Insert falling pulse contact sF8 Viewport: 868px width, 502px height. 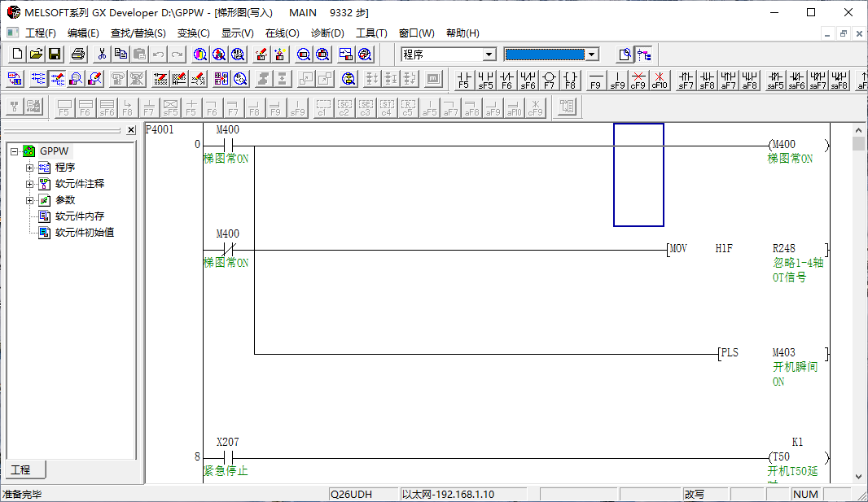pos(707,80)
